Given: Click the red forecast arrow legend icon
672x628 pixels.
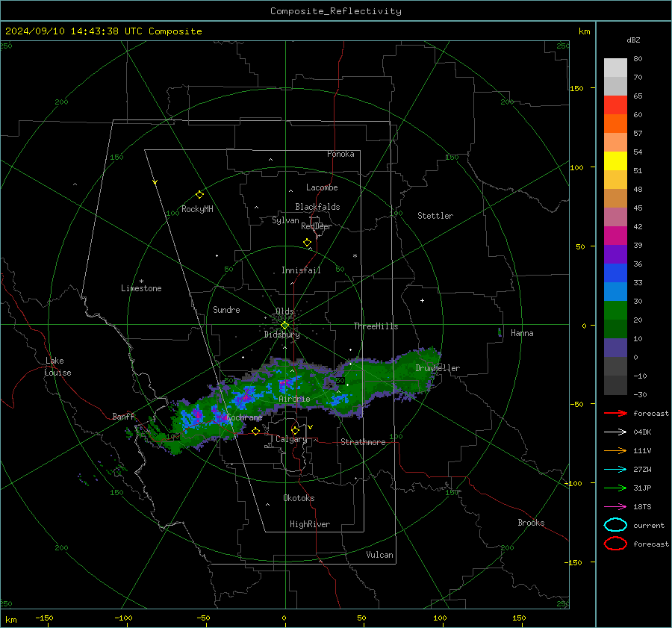Looking at the screenshot, I should 615,413.
